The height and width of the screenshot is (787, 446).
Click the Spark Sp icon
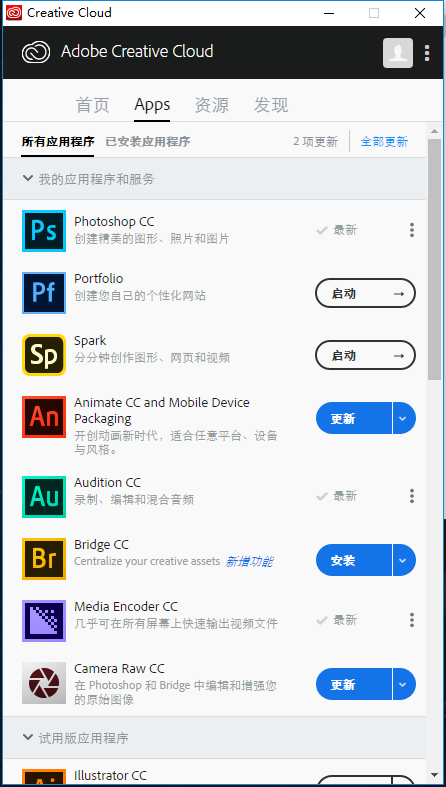click(44, 355)
